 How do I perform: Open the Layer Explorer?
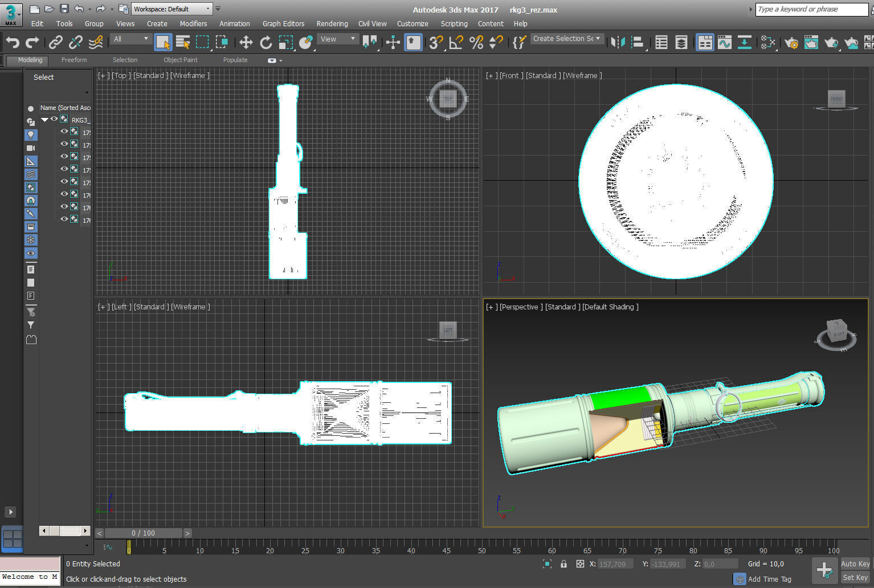pyautogui.click(x=681, y=42)
